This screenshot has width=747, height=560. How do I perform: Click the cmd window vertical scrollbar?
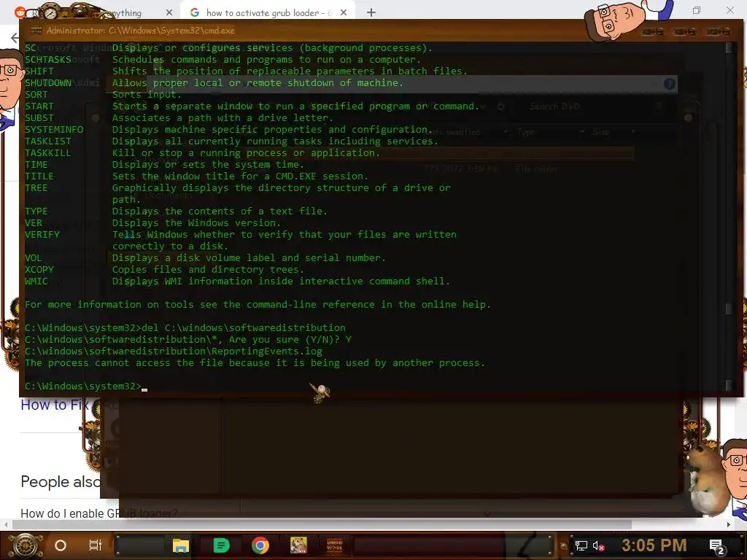pyautogui.click(x=729, y=217)
